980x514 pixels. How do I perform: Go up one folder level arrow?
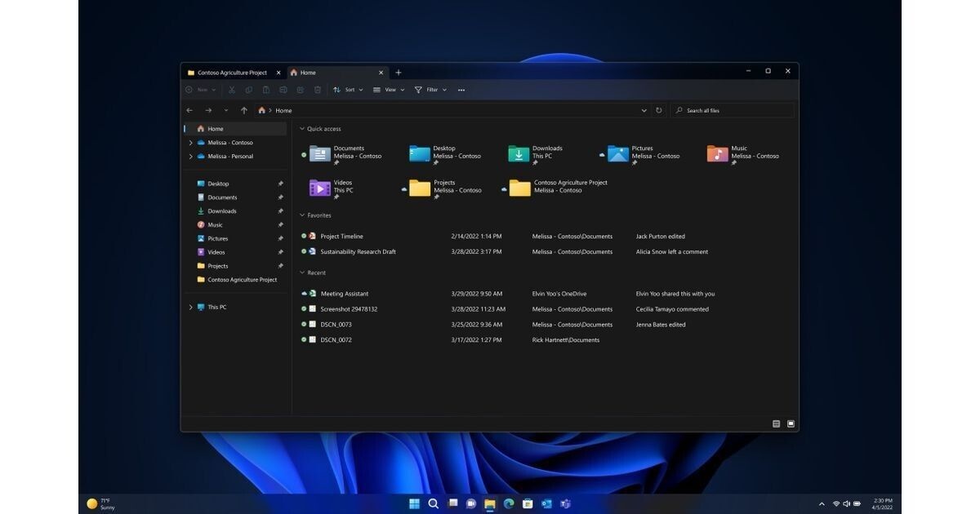coord(244,110)
